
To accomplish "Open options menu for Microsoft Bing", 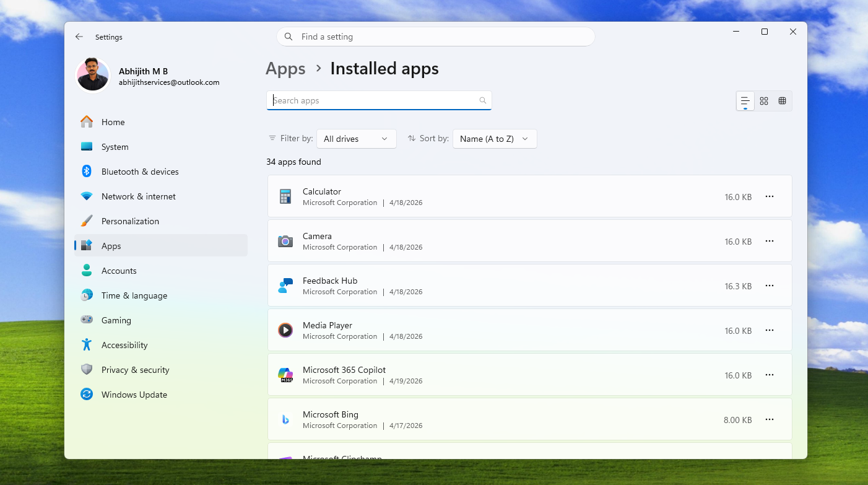I will click(x=769, y=419).
